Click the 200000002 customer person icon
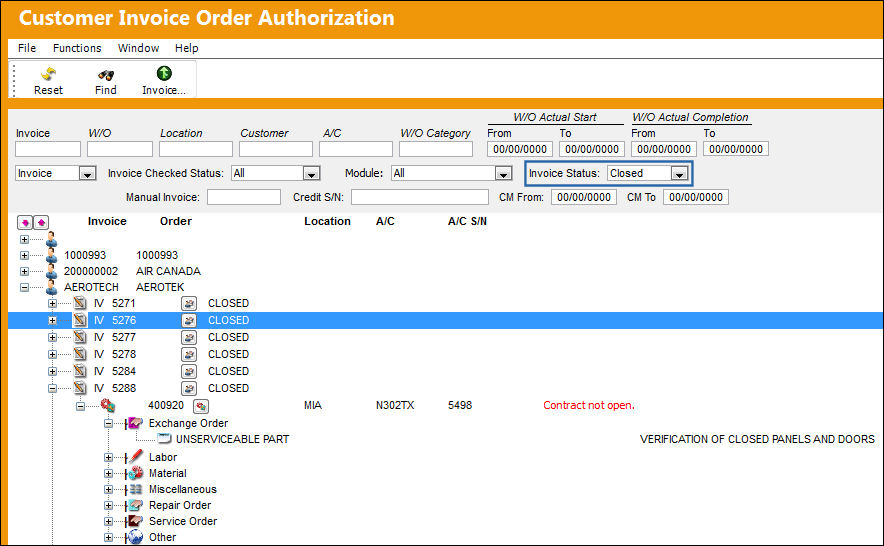This screenshot has width=884, height=546. click(51, 271)
